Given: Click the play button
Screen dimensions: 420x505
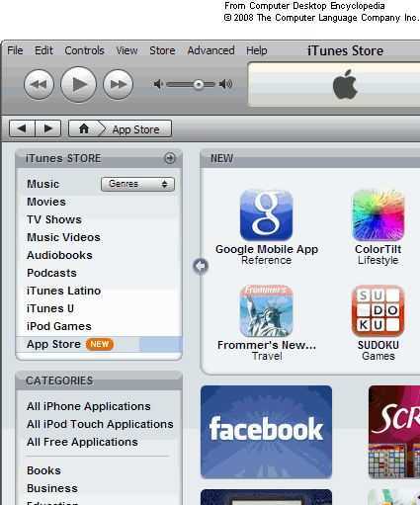Looking at the screenshot, I should (79, 84).
